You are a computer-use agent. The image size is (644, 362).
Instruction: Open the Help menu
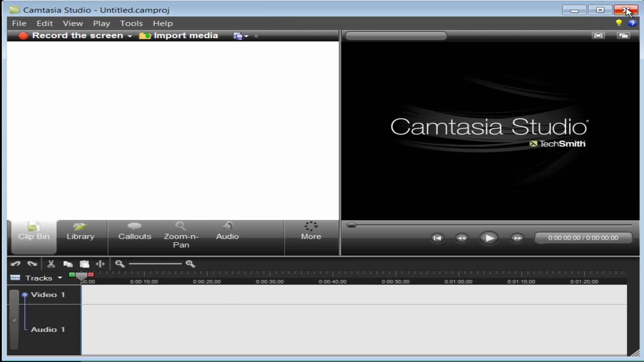point(163,23)
